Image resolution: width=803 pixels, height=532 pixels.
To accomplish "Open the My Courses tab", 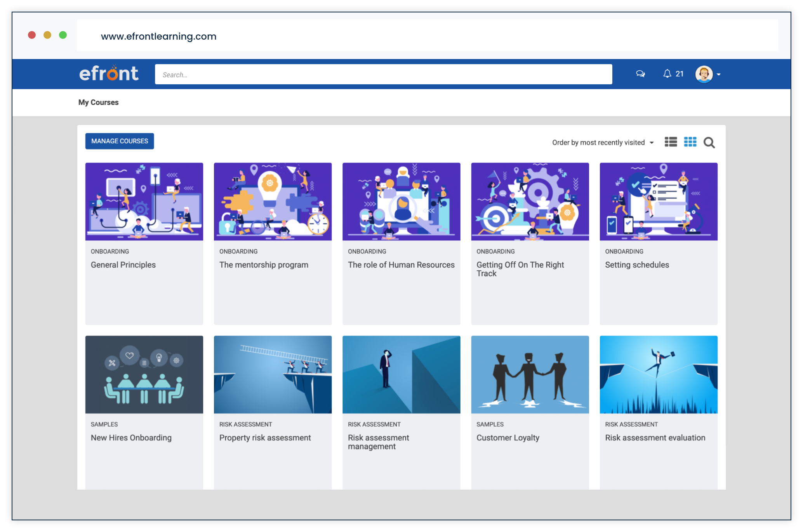I will [98, 102].
